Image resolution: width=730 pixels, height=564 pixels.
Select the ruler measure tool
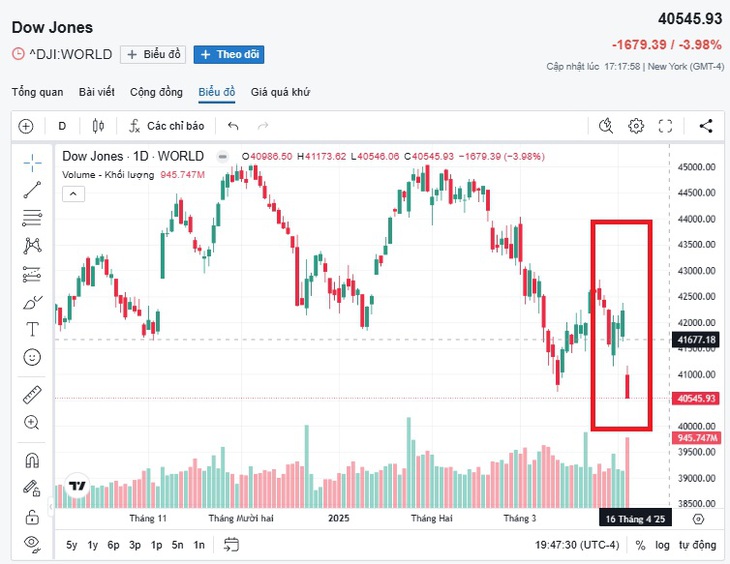click(32, 394)
